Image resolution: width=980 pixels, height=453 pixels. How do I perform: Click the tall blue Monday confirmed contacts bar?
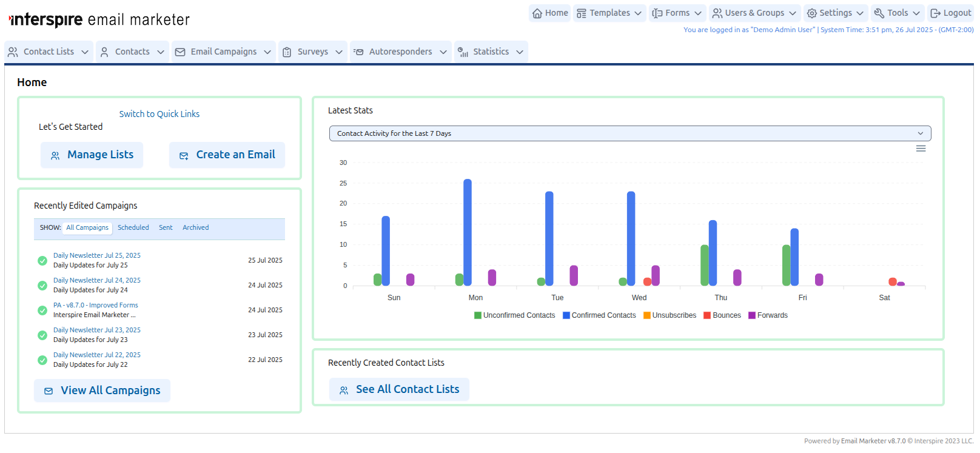click(x=468, y=232)
